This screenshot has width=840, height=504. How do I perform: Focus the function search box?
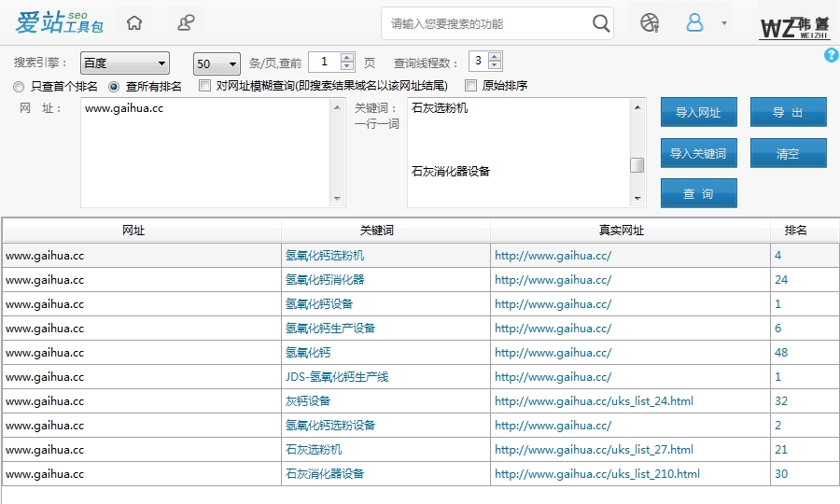click(x=487, y=23)
